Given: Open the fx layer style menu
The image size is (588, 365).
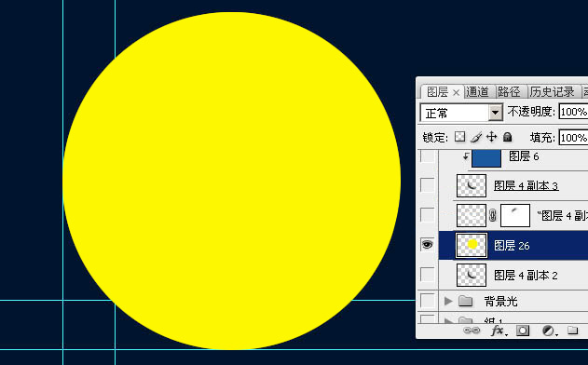Looking at the screenshot, I should [499, 331].
